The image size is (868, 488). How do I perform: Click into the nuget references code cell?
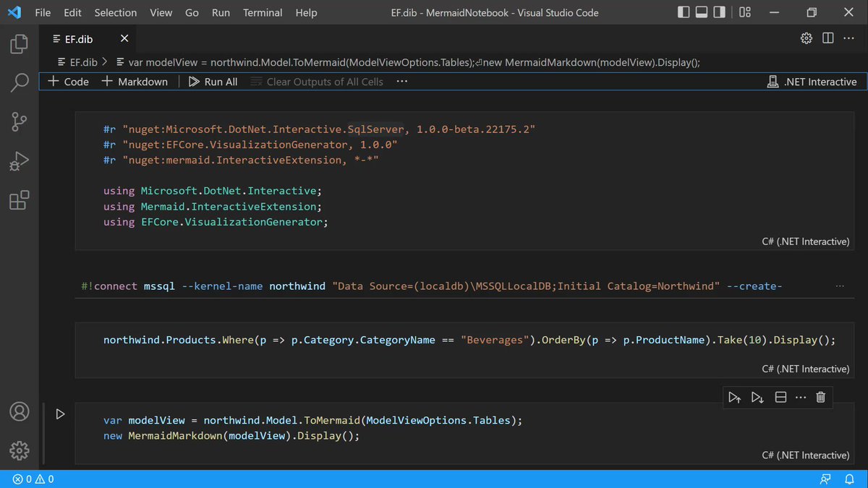tap(465, 181)
